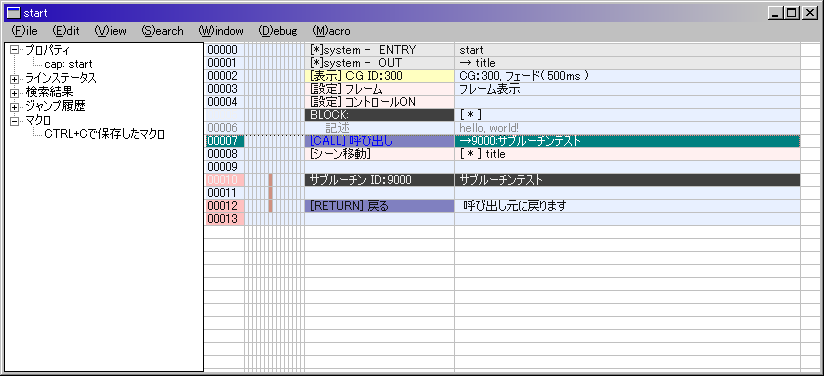
Task: Click the 'サブルーチンテスト' cell on line 00010
Action: pyautogui.click(x=627, y=180)
